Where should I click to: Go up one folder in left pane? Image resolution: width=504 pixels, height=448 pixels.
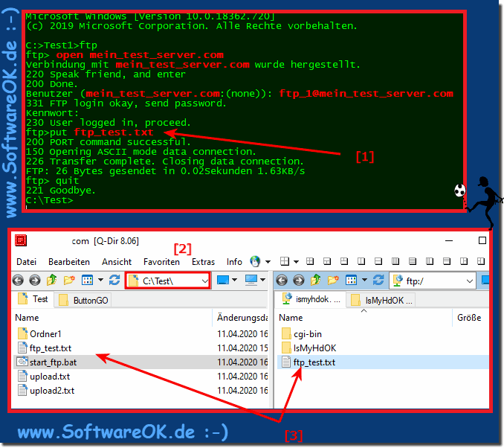[51, 280]
